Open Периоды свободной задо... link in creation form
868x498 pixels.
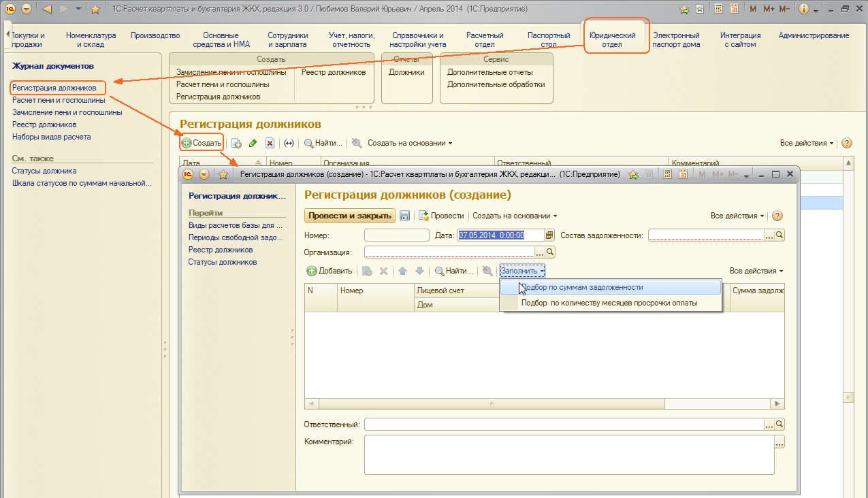(x=236, y=237)
